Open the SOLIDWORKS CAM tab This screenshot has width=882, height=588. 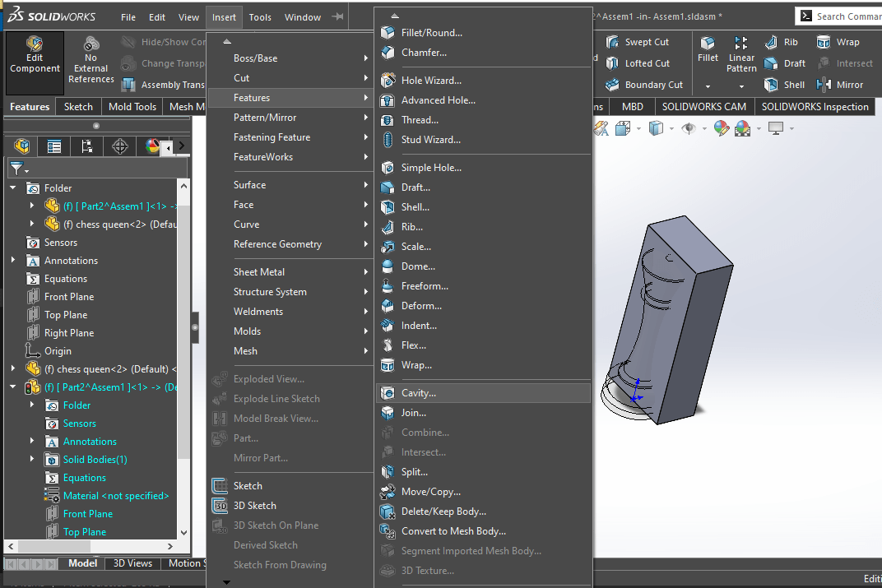coord(703,106)
